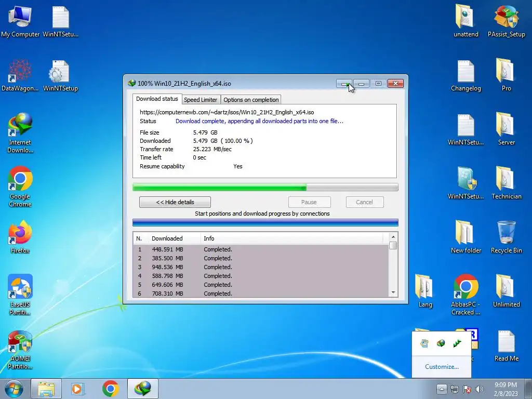532x399 pixels.
Task: Select the Read Me text file
Action: [506, 346]
